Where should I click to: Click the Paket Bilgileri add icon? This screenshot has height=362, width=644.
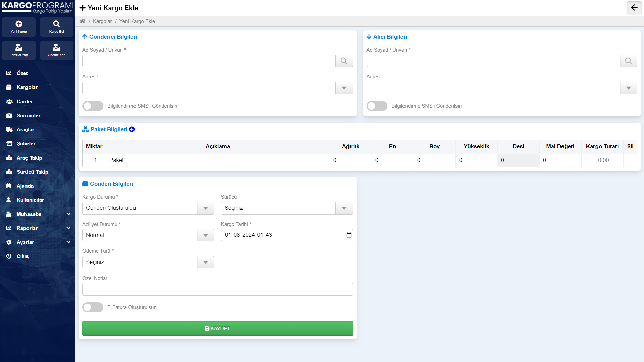click(131, 129)
